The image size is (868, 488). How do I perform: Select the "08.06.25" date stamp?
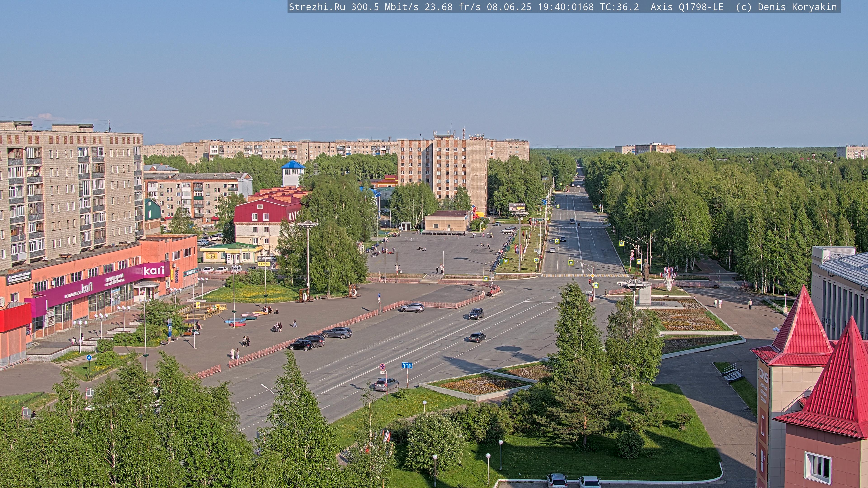tap(509, 7)
